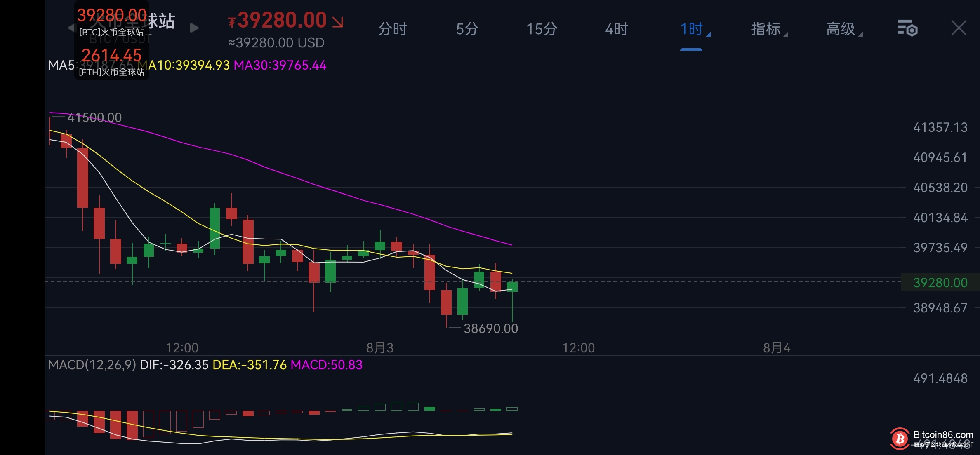Screen dimensions: 980x455
Task: Open the chart settings icon
Action: tap(907, 28)
